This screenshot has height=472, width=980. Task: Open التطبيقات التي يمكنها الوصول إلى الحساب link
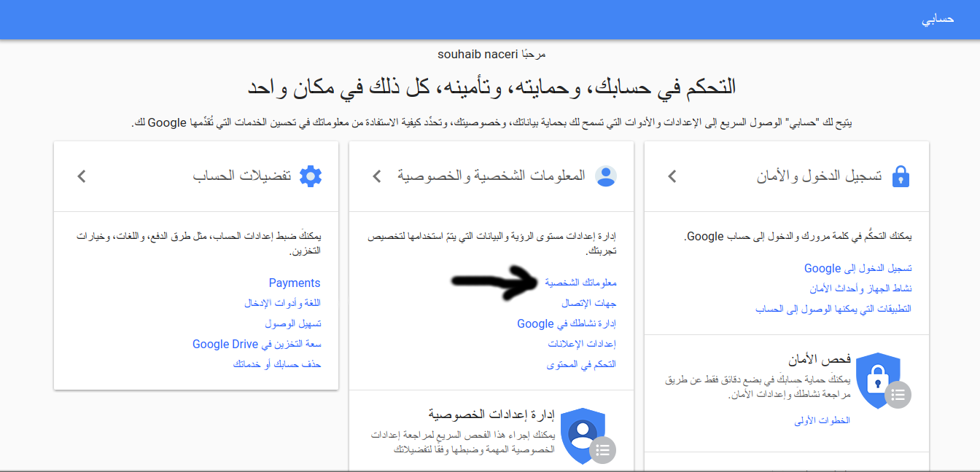tap(833, 309)
